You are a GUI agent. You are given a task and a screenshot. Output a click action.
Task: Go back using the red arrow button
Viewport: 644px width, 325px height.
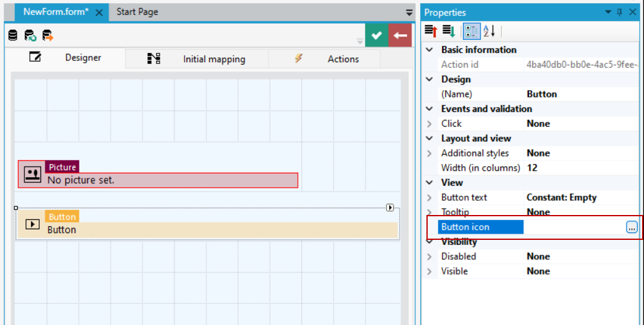400,35
